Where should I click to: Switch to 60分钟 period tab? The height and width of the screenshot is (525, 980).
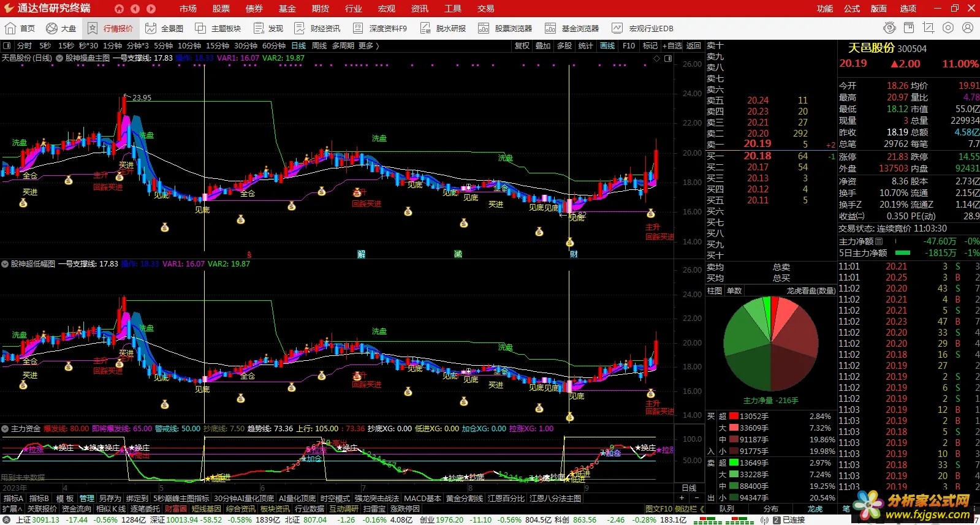(x=274, y=46)
